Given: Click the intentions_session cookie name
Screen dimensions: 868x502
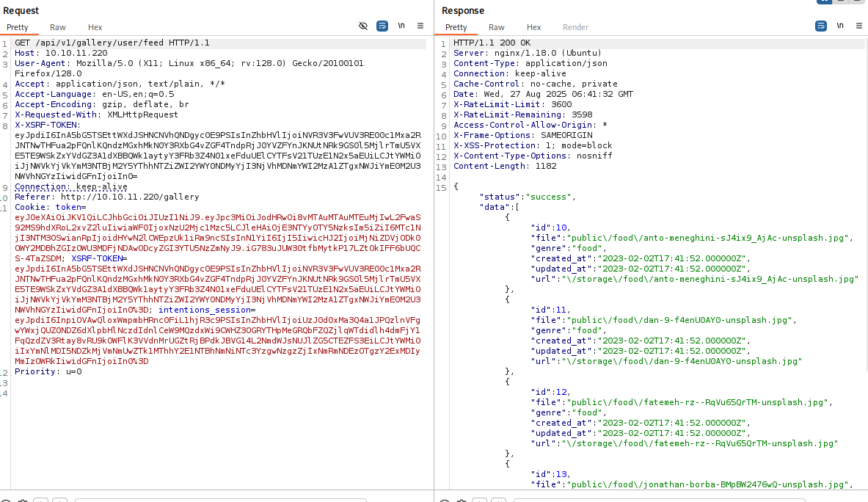Looking at the screenshot, I should click(x=205, y=310).
